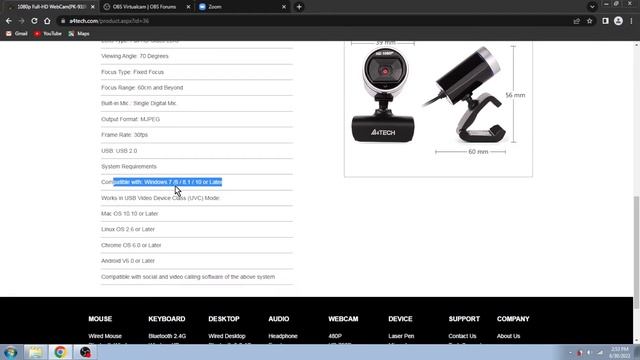Open Chrome from the taskbar
Image resolution: width=640 pixels, height=360 pixels.
[x=60, y=352]
